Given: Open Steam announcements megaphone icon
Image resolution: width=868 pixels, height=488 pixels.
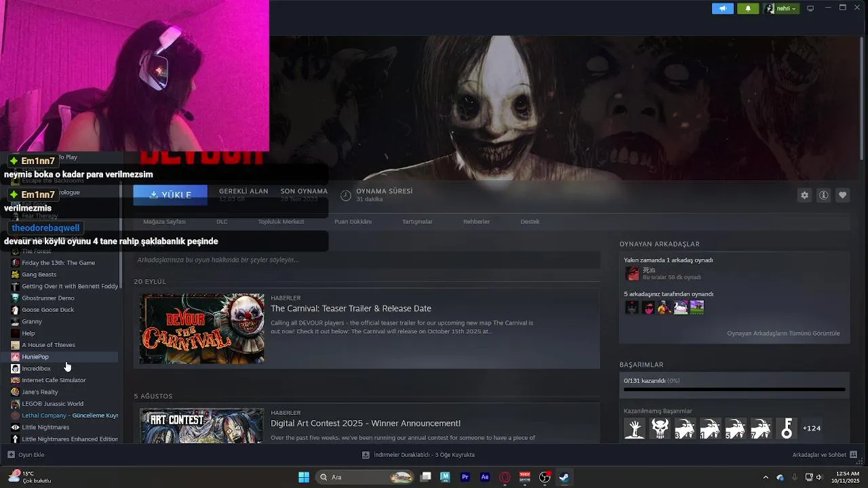Looking at the screenshot, I should (x=723, y=8).
